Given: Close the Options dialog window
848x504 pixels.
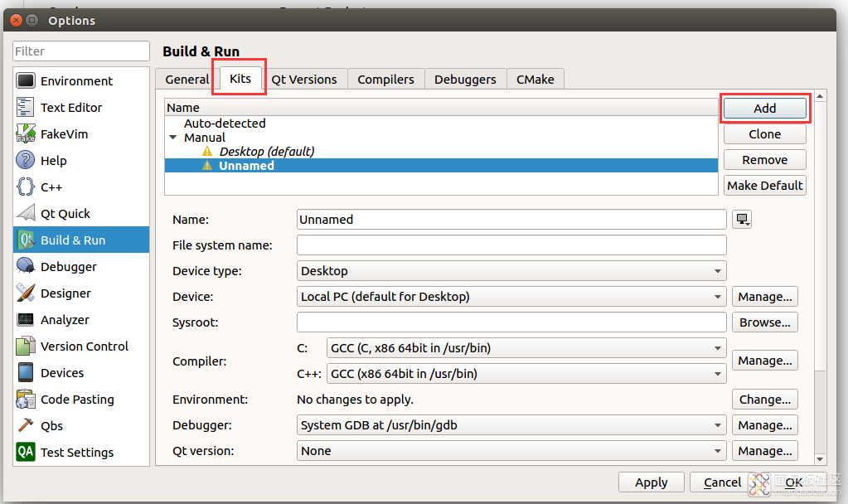Looking at the screenshot, I should tap(17, 21).
